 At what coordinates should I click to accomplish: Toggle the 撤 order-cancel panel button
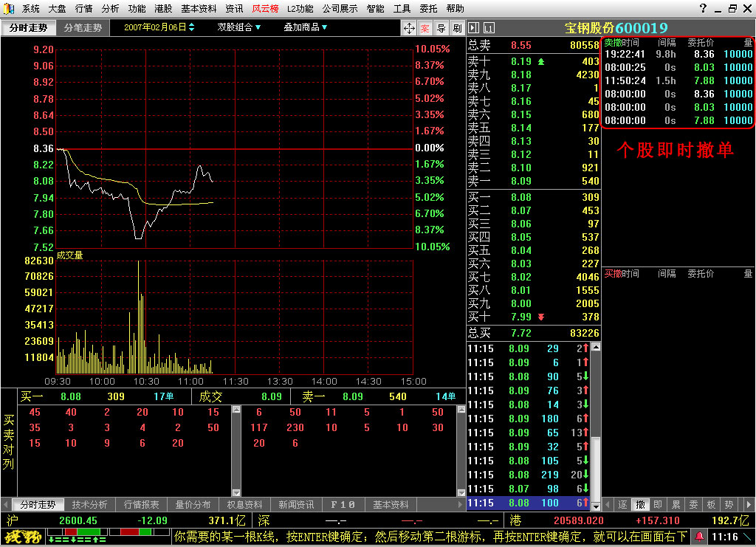tap(641, 505)
